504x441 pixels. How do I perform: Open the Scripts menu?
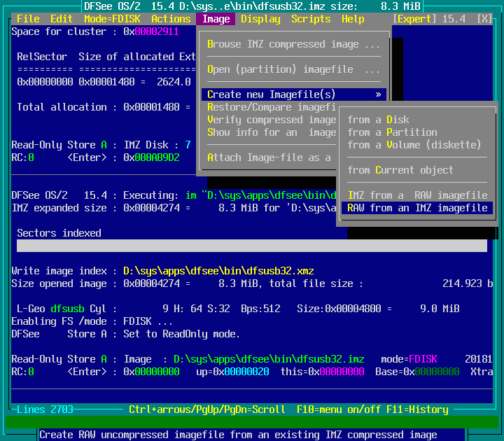311,19
